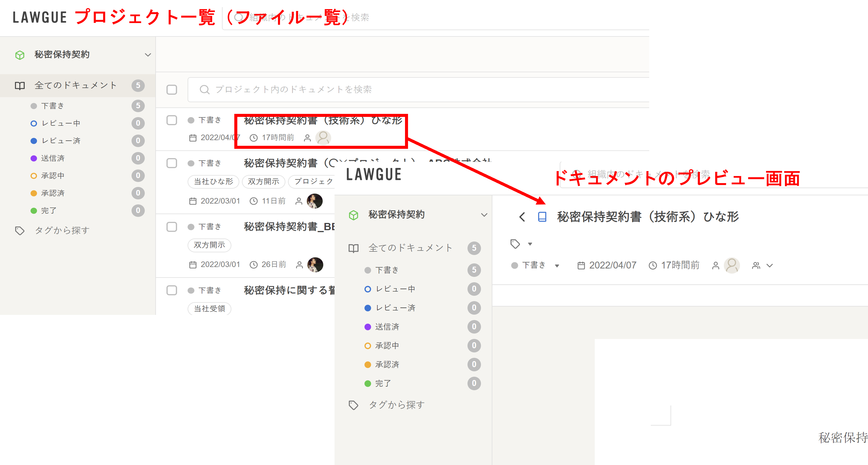Click the shared users icon in preview metadata

coord(756,266)
